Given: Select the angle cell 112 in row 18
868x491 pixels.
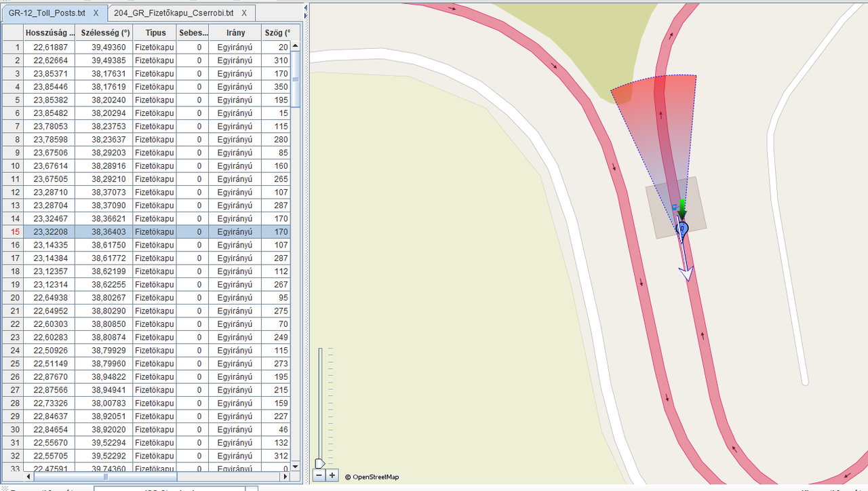Looking at the screenshot, I should pyautogui.click(x=277, y=271).
